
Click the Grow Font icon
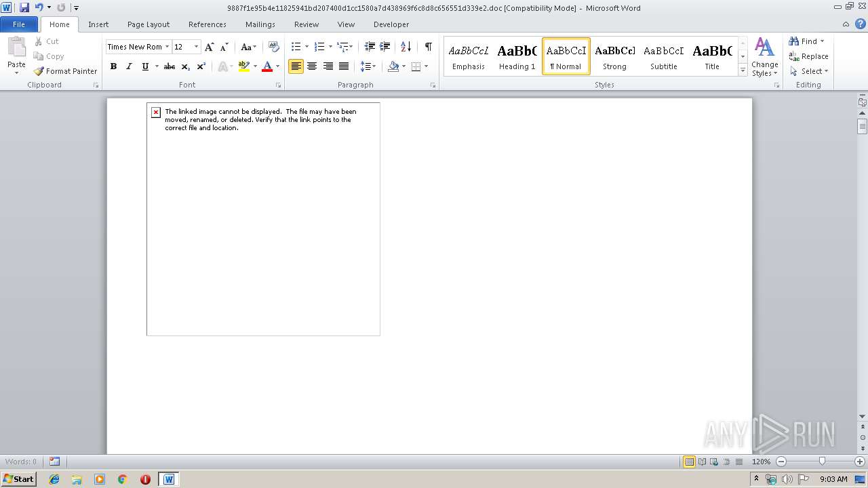click(210, 47)
